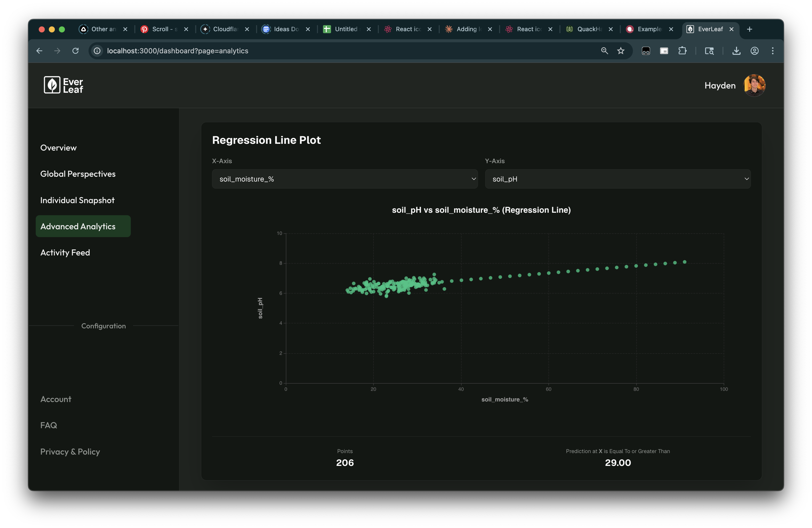The width and height of the screenshot is (812, 528).
Task: Switch to the QuackHa browser tab
Action: (589, 29)
